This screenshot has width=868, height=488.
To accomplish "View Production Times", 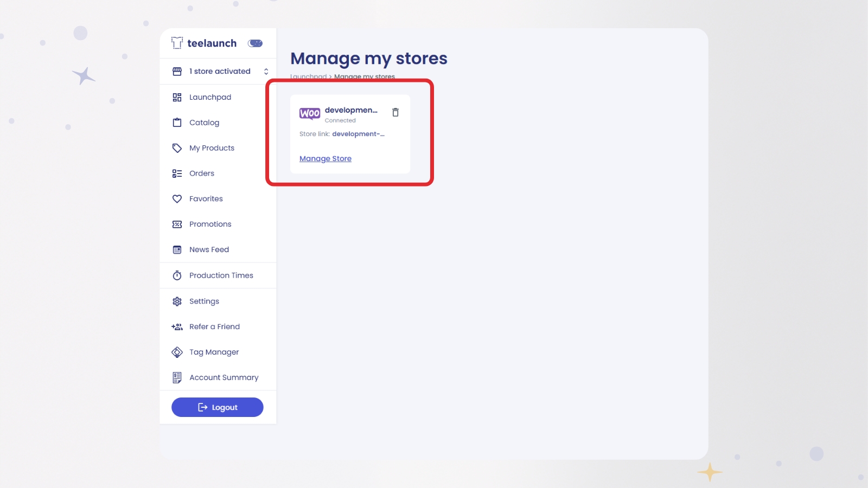I will tap(221, 275).
